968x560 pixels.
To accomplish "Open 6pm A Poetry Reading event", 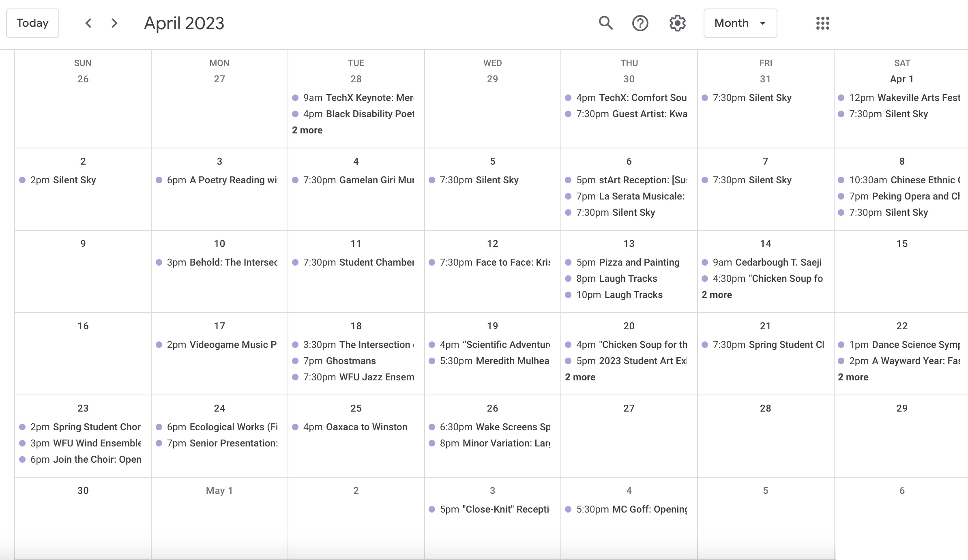I will [x=217, y=180].
